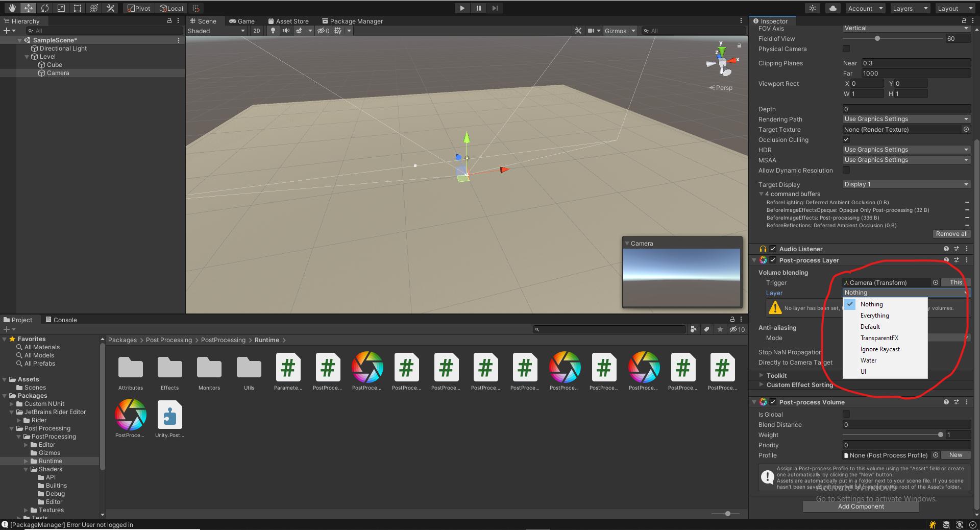The width and height of the screenshot is (980, 530).
Task: Toggle 2D scene view
Action: (256, 31)
